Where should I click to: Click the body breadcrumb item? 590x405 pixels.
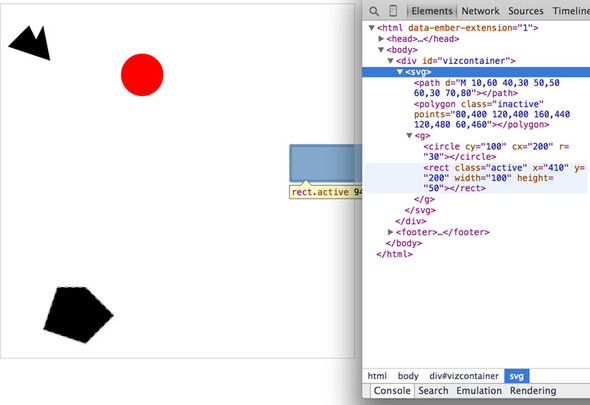(x=408, y=376)
